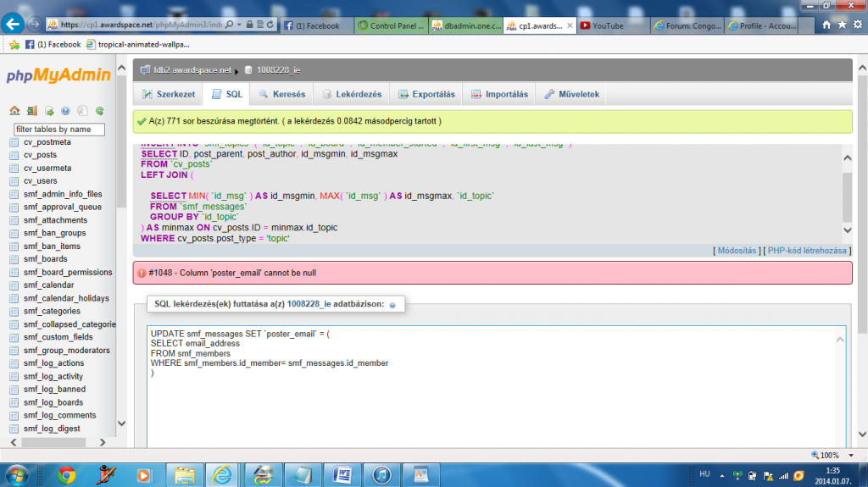
Task: Click table icon next to smf_log_digest
Action: pos(14,429)
